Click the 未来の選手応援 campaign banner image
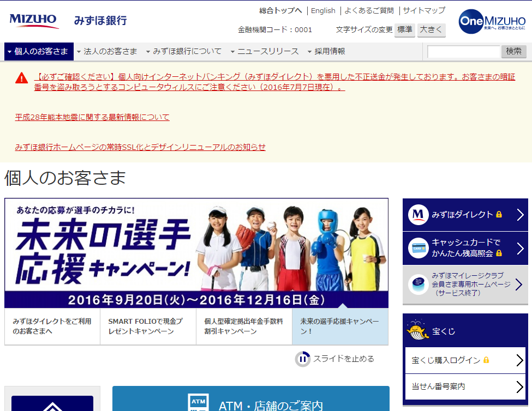 pyautogui.click(x=196, y=253)
